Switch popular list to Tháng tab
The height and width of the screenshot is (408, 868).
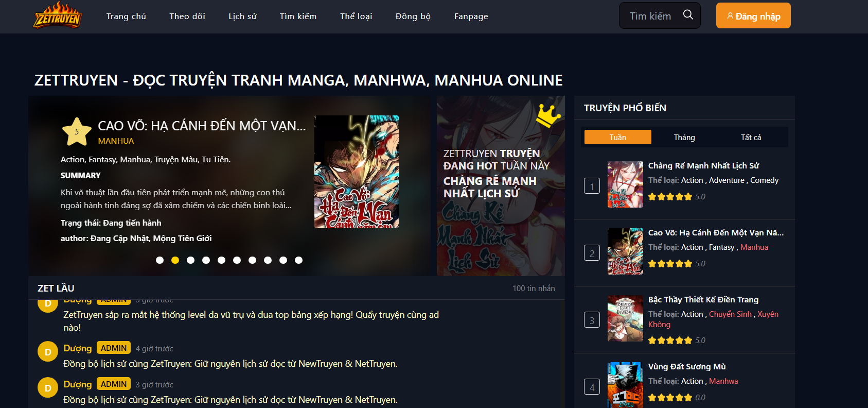tap(684, 138)
